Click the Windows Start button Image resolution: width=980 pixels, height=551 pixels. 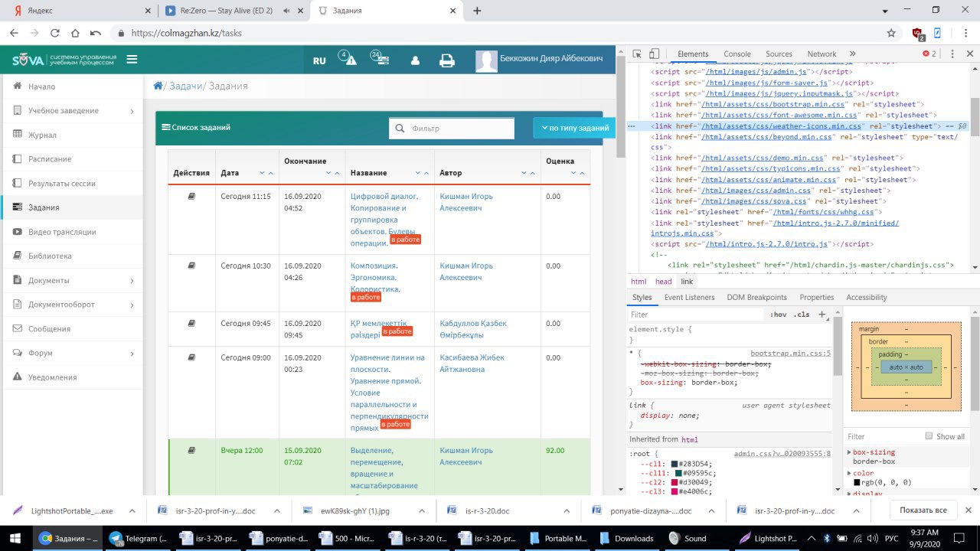[x=15, y=538]
